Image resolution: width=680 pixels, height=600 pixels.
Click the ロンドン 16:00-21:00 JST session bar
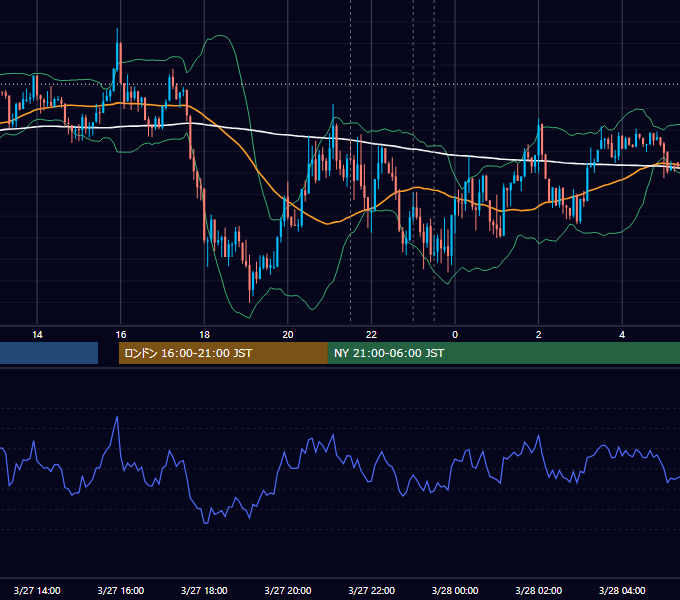[x=223, y=353]
